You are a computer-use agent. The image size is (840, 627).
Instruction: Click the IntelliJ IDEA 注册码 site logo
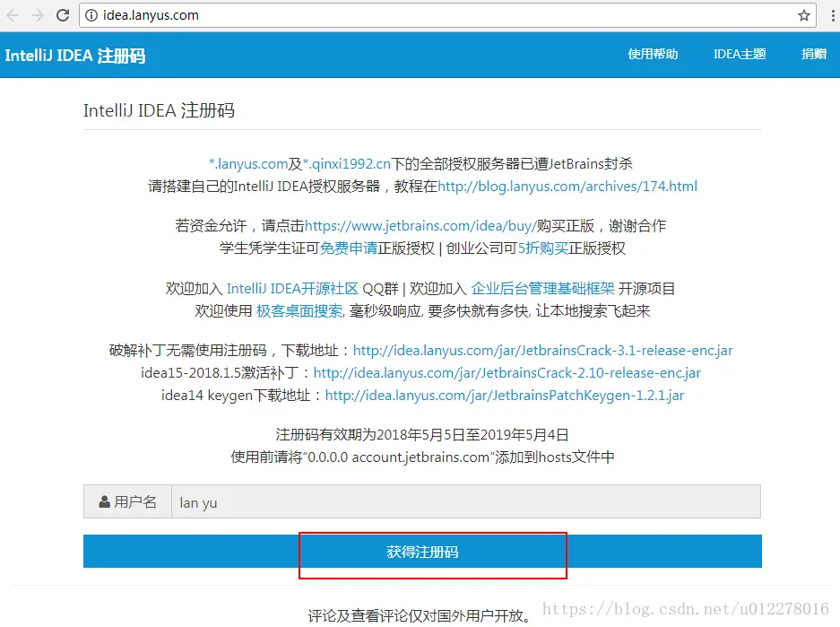[75, 56]
